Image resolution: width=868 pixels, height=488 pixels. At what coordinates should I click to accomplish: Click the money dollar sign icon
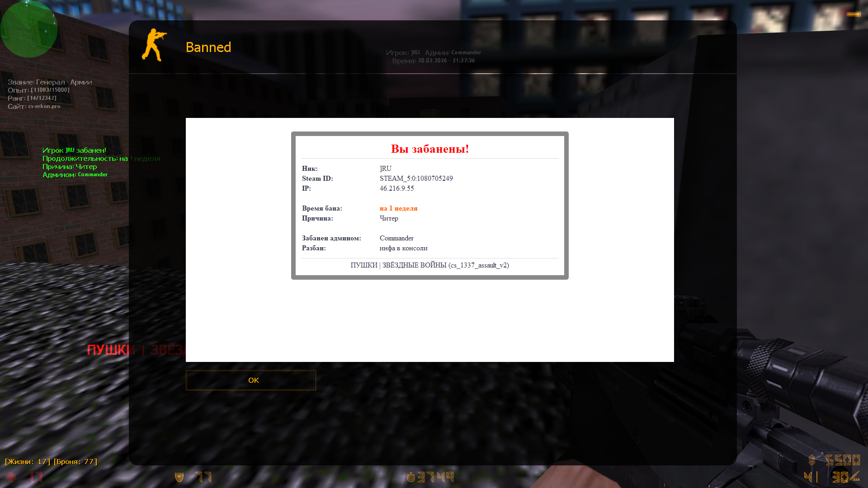point(812,460)
